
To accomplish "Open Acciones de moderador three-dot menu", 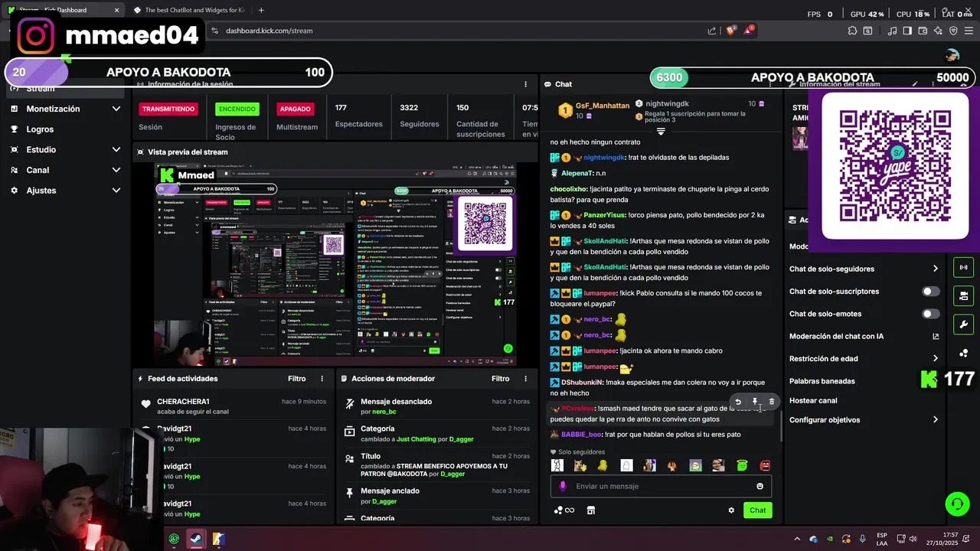I will [525, 379].
